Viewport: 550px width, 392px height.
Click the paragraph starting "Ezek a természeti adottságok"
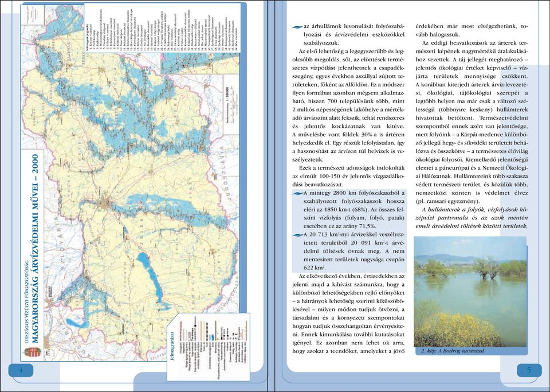(348, 176)
